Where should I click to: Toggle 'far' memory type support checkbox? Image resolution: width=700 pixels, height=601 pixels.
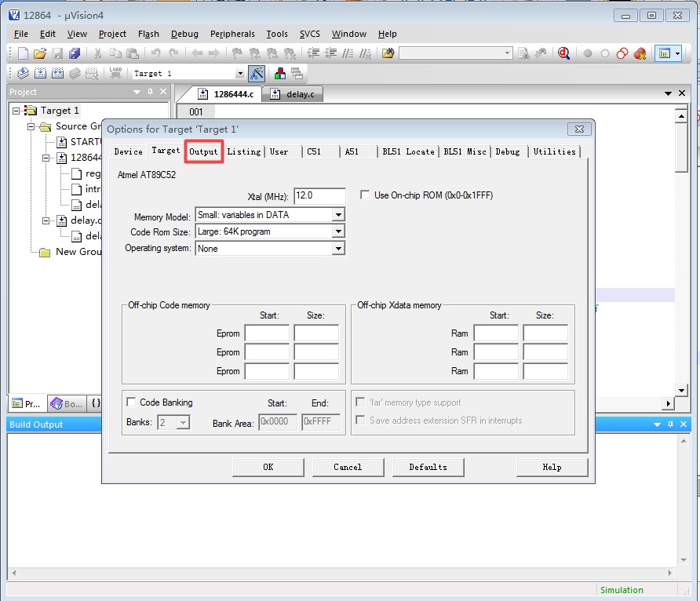pyautogui.click(x=360, y=402)
